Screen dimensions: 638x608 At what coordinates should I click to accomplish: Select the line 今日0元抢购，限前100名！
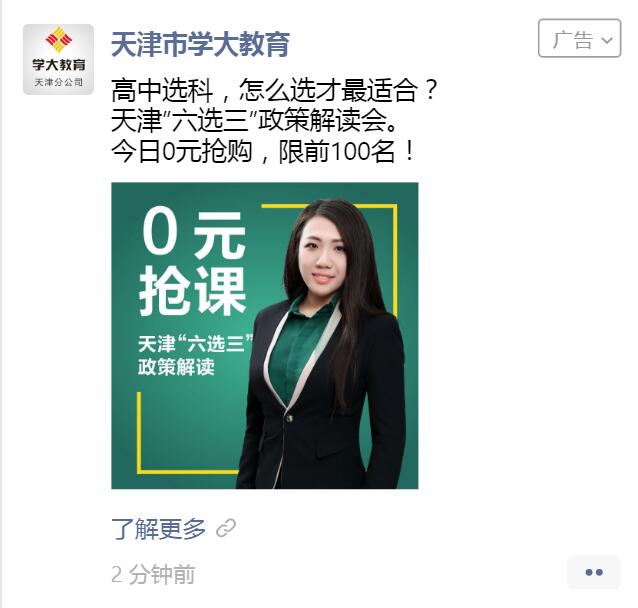coord(263,151)
